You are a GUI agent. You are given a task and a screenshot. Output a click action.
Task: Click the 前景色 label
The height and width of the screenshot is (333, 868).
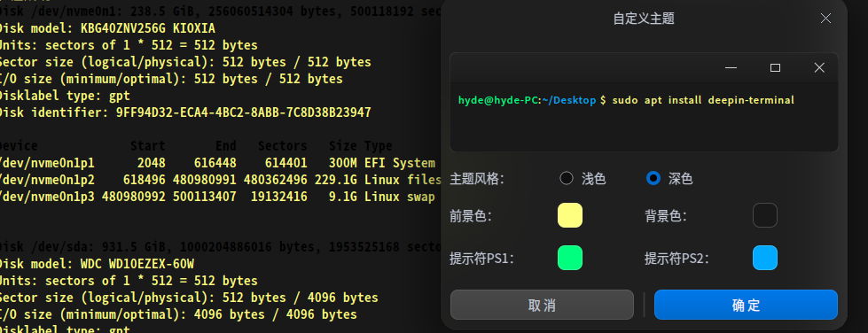(471, 216)
